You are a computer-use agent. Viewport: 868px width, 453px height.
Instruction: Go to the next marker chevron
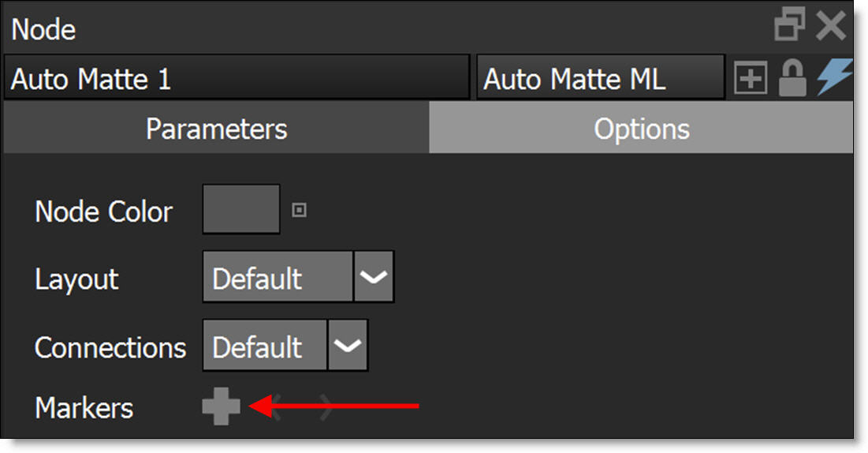(x=326, y=408)
